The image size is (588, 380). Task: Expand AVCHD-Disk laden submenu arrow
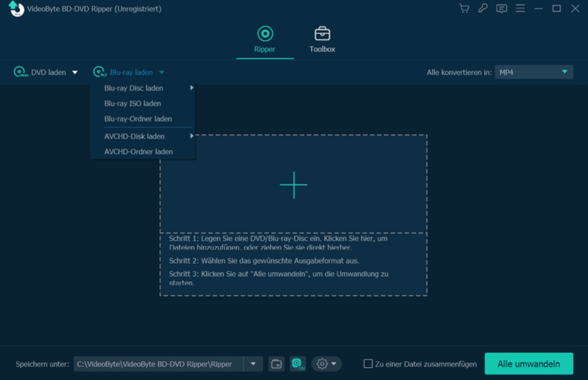[191, 136]
